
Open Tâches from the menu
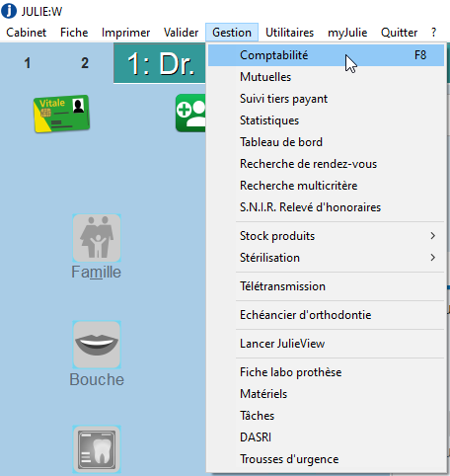click(326, 416)
